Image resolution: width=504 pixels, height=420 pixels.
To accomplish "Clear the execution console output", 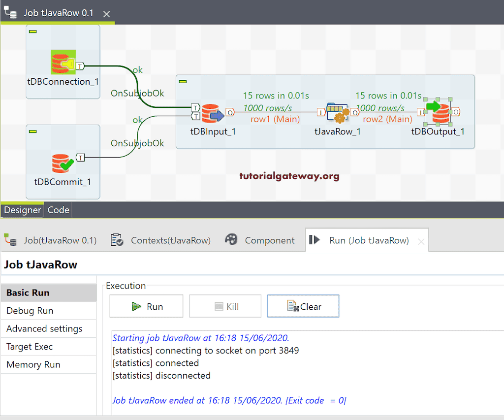I will tap(303, 306).
